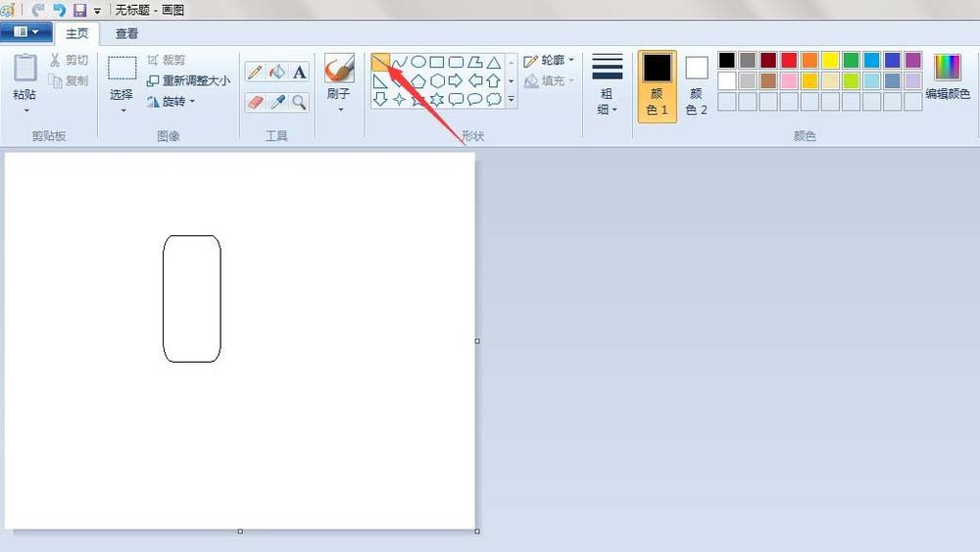Switch to the 查看 tab
Screen dimensions: 980x552
(x=126, y=33)
